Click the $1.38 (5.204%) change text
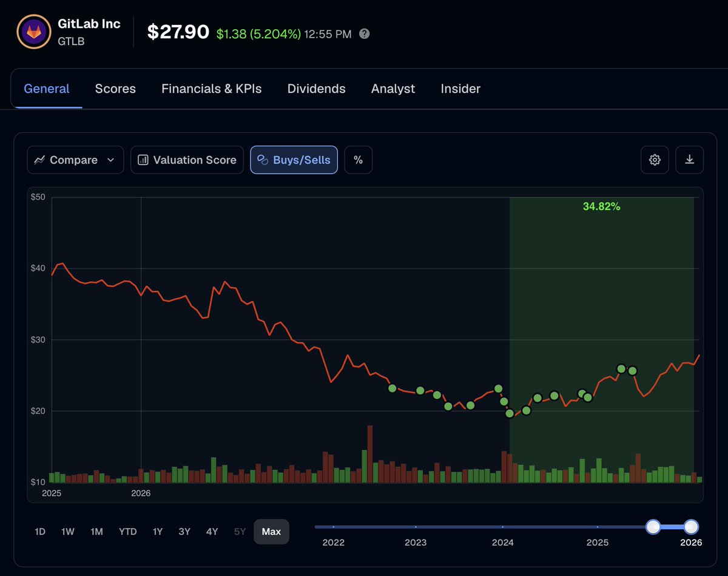 [258, 34]
